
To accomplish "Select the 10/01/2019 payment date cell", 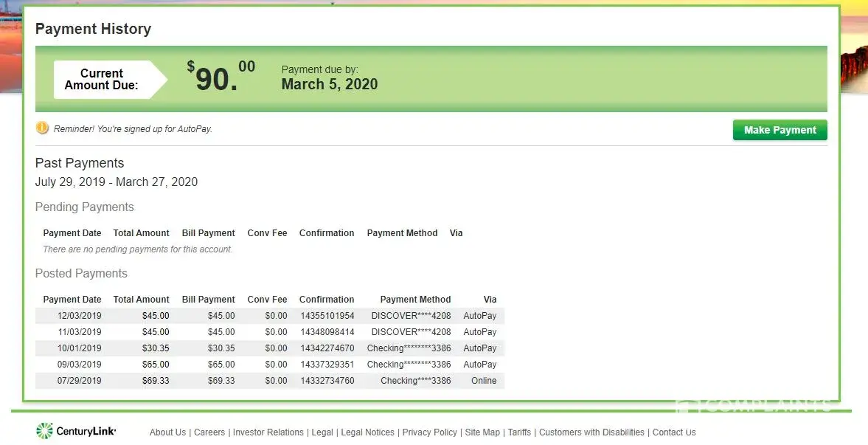I will tap(79, 348).
